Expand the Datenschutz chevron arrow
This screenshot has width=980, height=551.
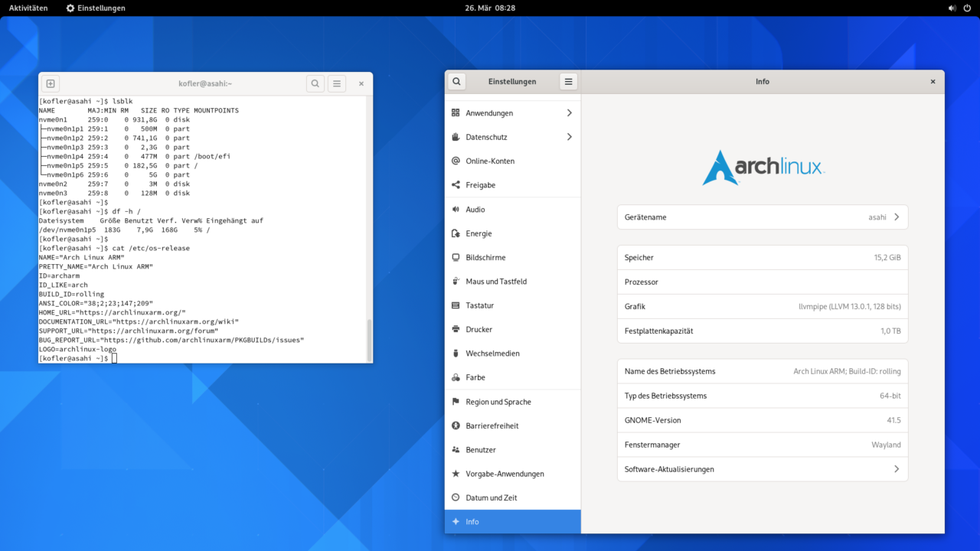pos(569,137)
